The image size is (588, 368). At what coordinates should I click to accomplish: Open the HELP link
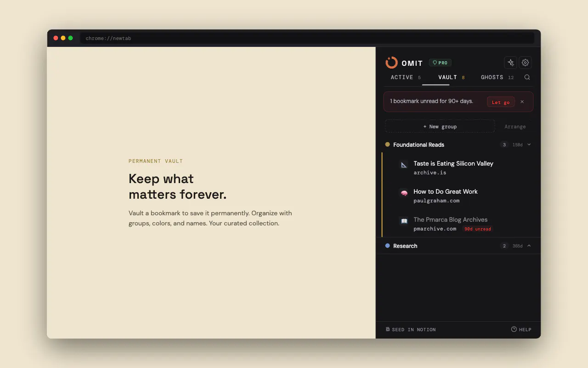(x=521, y=329)
